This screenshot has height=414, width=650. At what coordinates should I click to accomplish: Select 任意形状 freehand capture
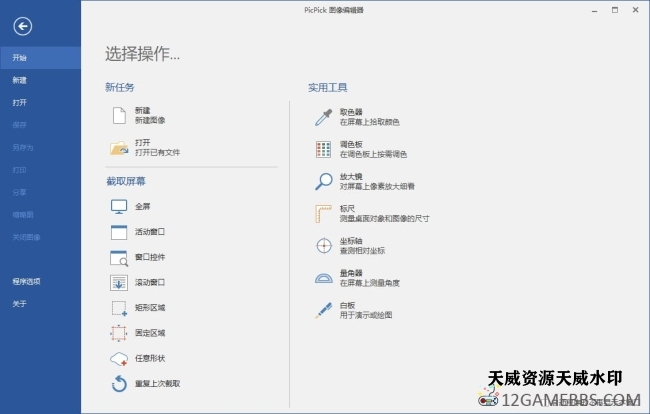click(x=118, y=358)
